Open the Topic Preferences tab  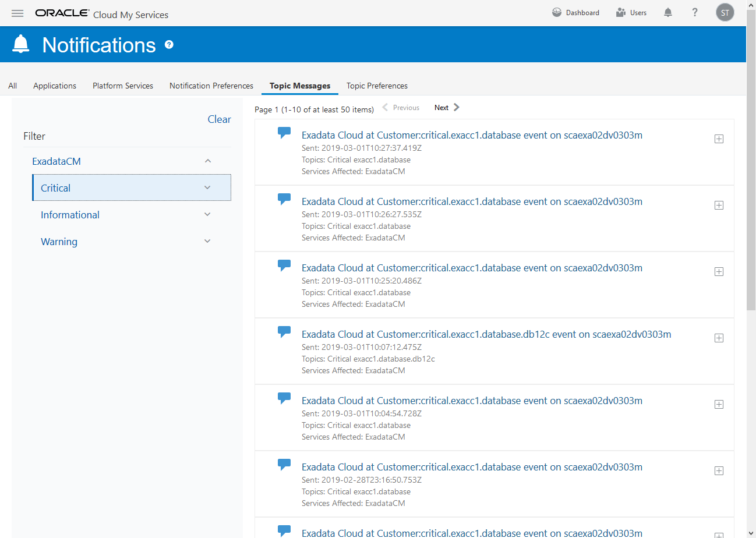[377, 86]
